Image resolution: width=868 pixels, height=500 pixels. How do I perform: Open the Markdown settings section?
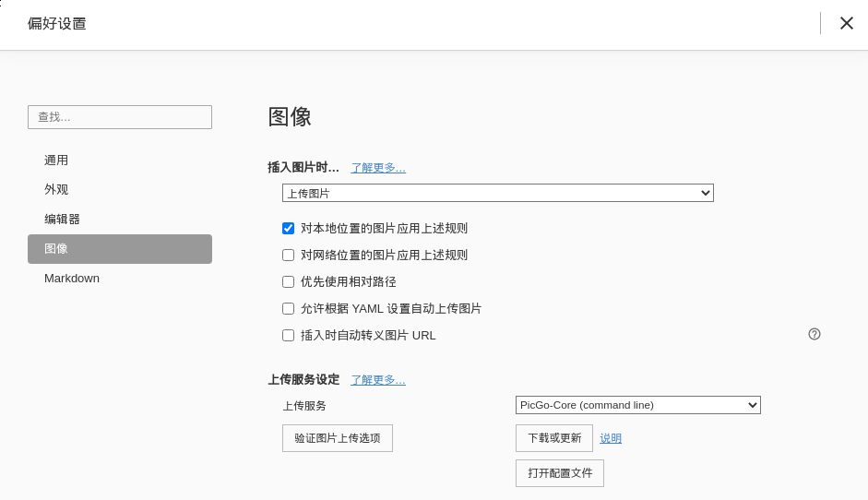click(x=72, y=278)
